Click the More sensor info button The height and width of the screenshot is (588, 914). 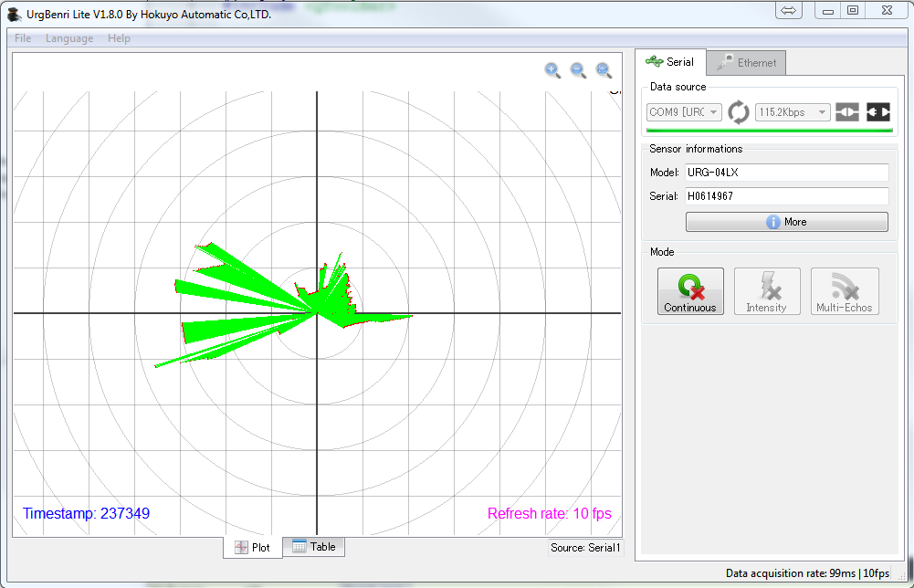(786, 222)
